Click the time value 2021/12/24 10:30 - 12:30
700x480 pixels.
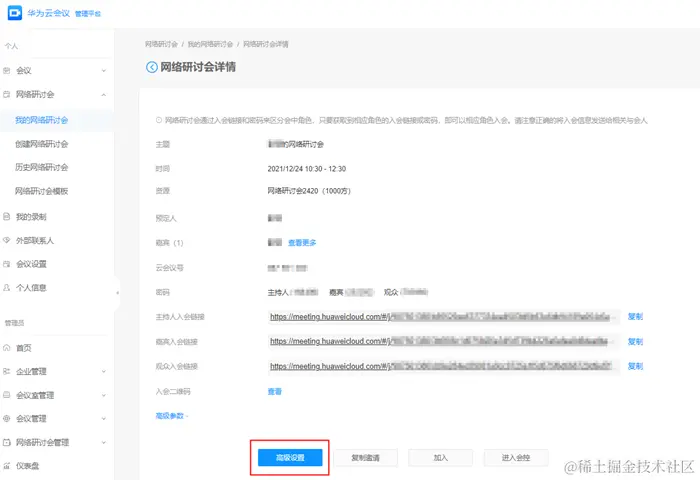pos(307,169)
